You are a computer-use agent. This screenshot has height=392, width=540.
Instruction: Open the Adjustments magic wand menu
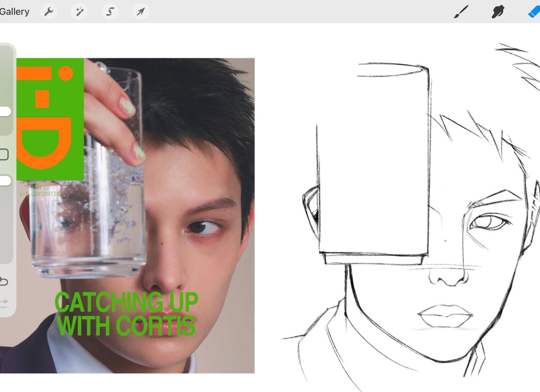[x=79, y=12]
